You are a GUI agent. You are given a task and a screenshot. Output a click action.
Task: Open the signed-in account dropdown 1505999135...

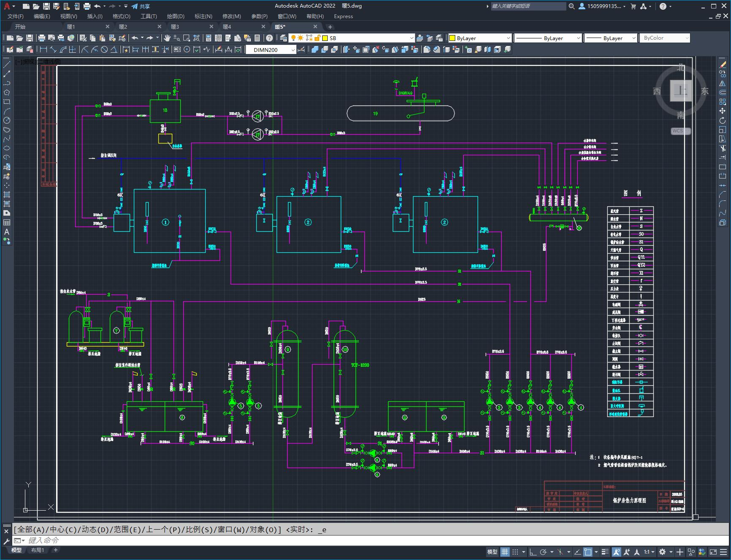[603, 6]
